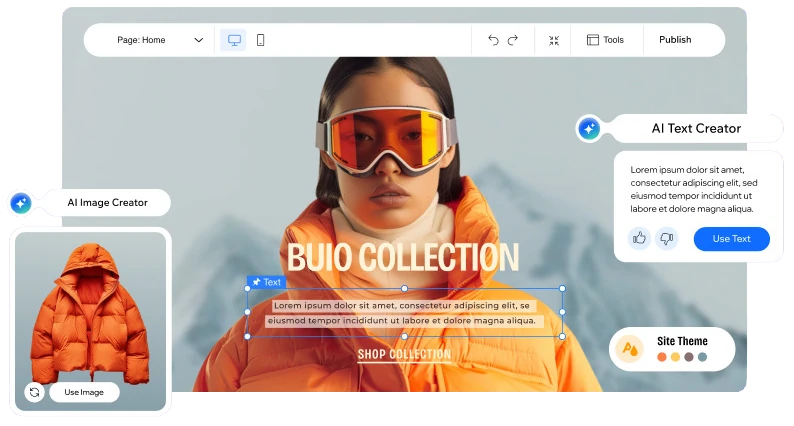Screen dimensions: 794x426
Task: Select the Lorem ipsum paragraph on canvas
Action: (403, 313)
